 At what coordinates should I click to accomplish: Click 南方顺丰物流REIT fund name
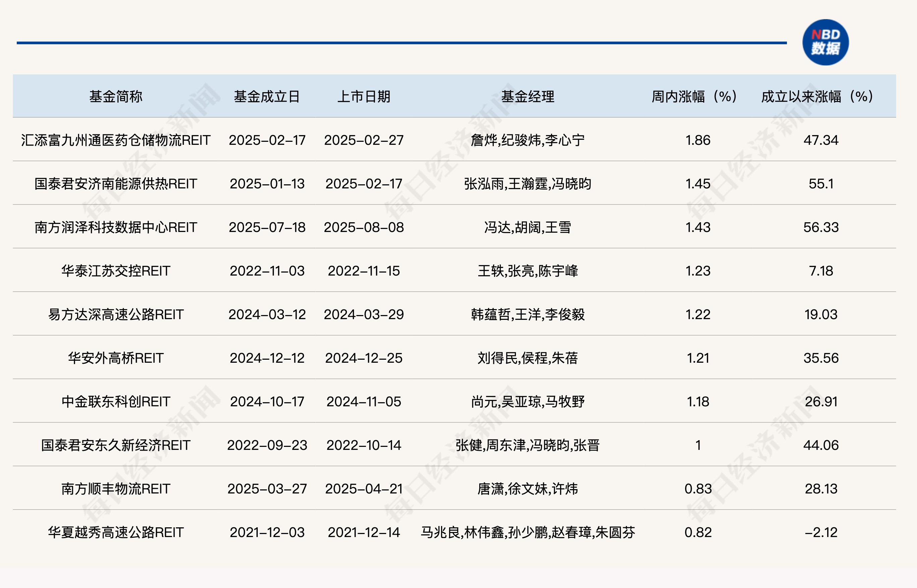(x=116, y=488)
